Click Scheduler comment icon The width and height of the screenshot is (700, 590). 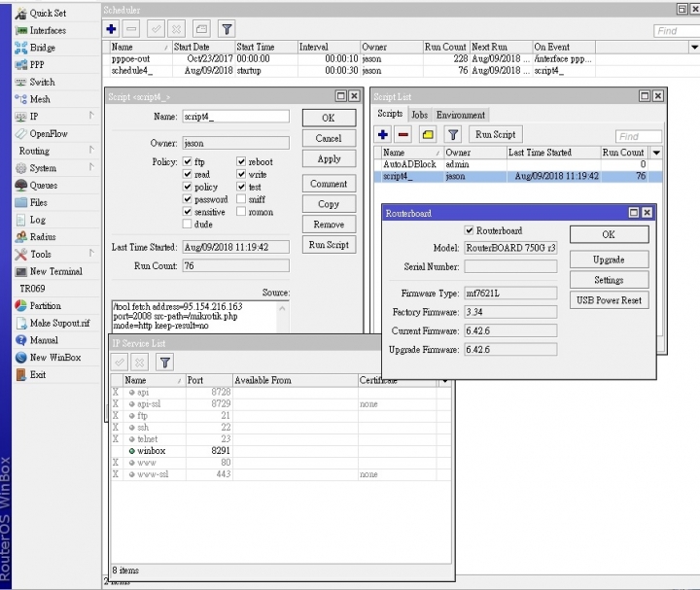click(202, 29)
